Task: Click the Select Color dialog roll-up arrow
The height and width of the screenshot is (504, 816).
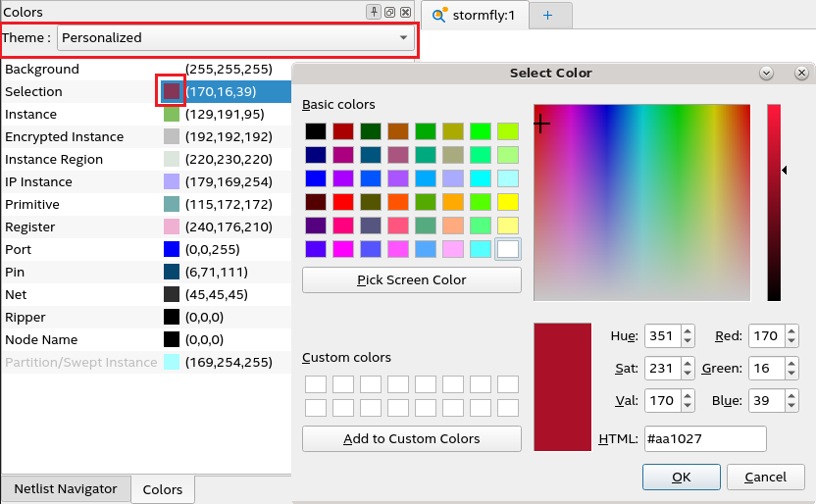Action: [x=767, y=74]
